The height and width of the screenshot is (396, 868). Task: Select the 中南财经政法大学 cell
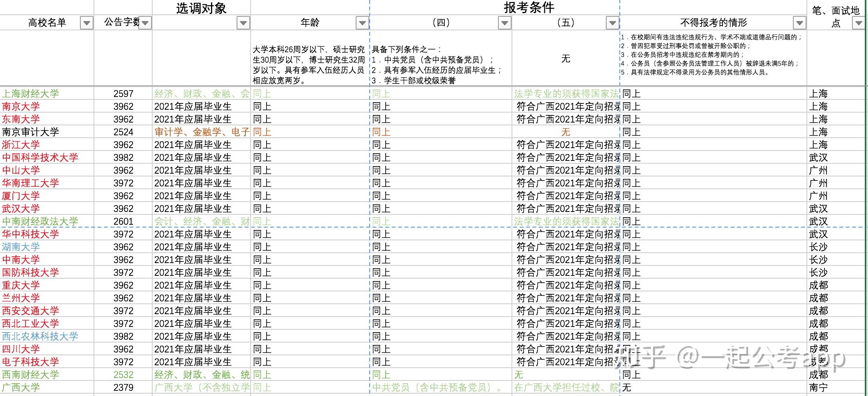pyautogui.click(x=47, y=222)
